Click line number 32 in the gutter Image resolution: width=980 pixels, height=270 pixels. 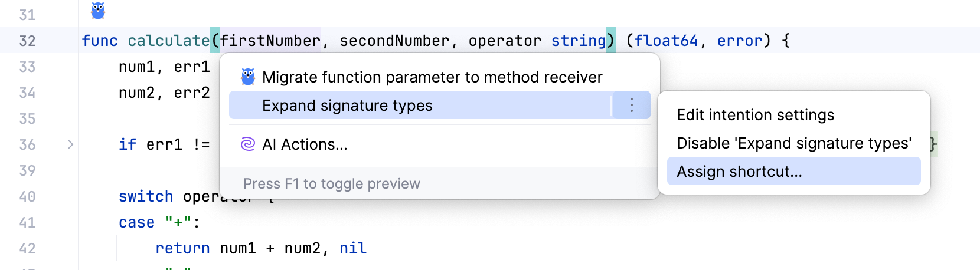tap(27, 41)
